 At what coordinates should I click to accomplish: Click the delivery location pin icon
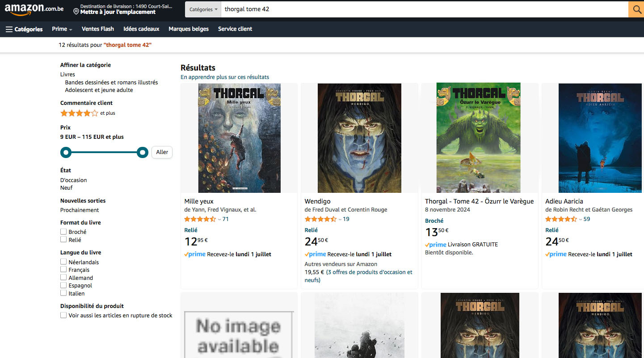coord(76,12)
